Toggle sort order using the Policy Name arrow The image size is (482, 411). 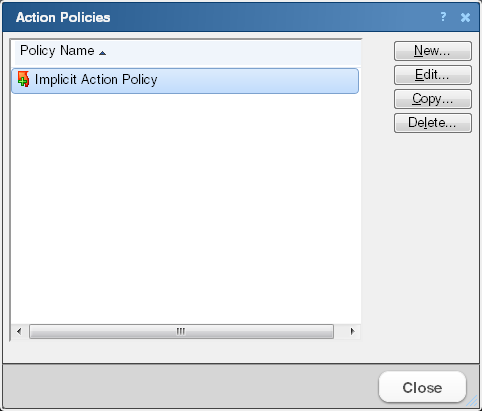pyautogui.click(x=103, y=53)
